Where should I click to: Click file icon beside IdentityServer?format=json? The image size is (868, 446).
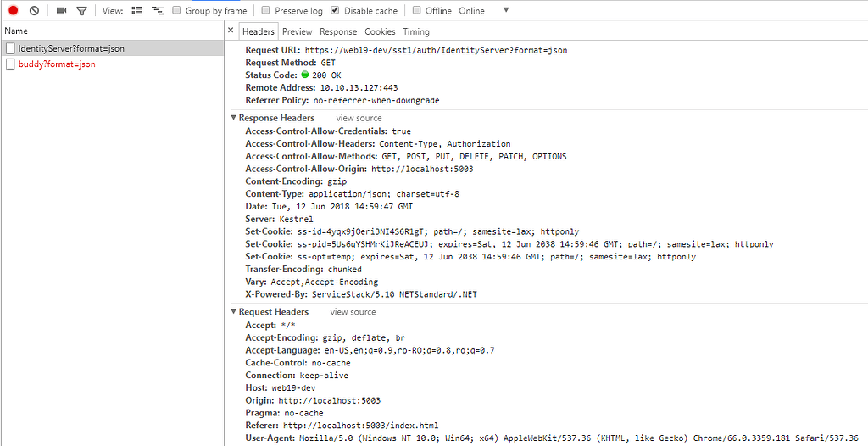(10, 48)
